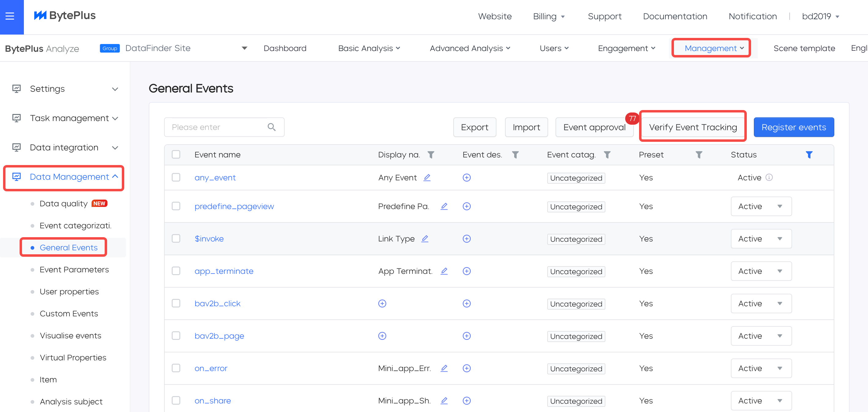Click the search magnifier icon
The image size is (868, 412).
[271, 127]
